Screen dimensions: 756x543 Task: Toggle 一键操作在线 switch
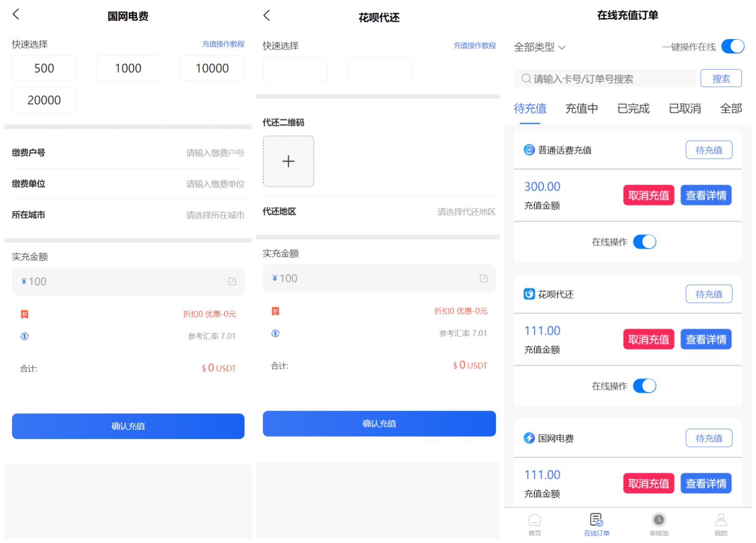point(732,47)
